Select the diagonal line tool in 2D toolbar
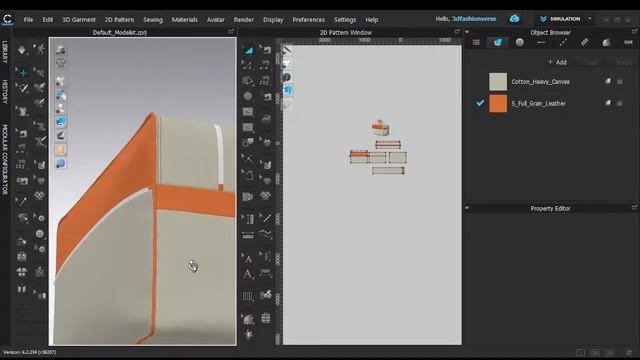This screenshot has height=360, width=640. (x=266, y=218)
